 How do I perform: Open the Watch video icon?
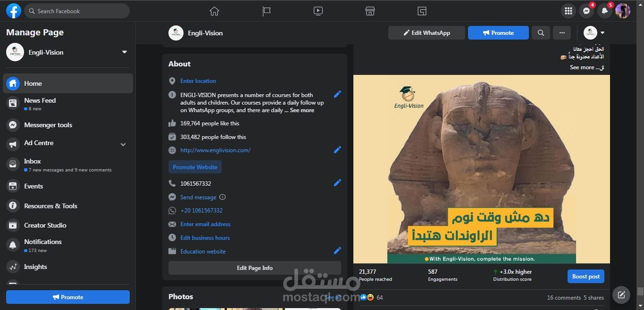pos(318,11)
